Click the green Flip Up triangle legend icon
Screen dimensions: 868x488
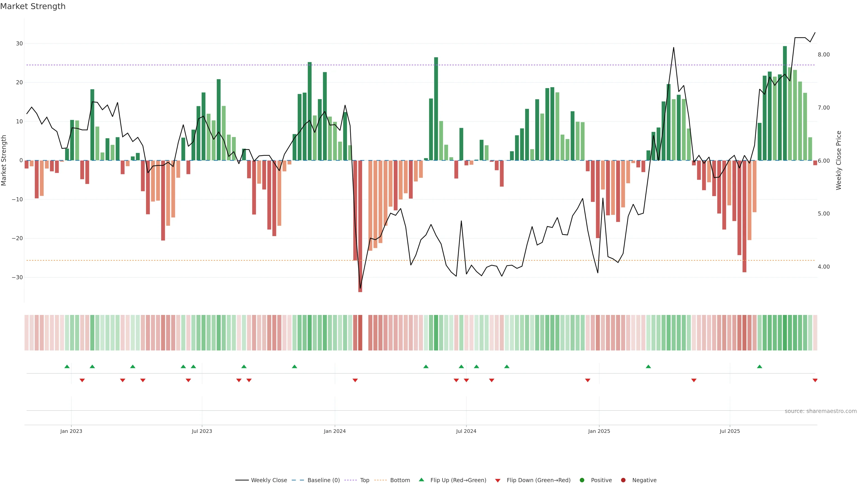click(421, 480)
